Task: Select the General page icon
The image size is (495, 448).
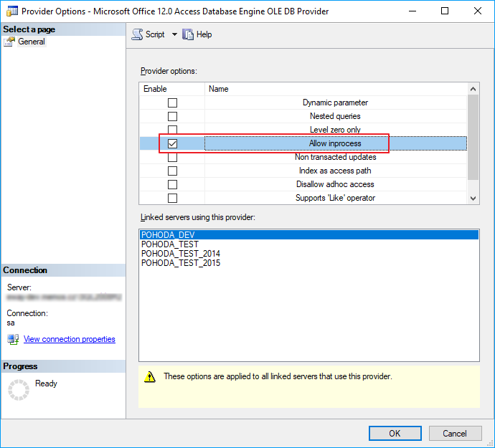Action: click(x=9, y=42)
